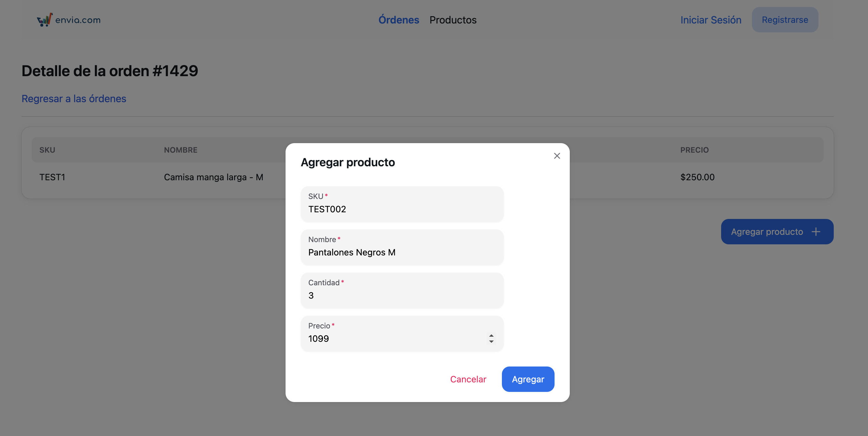Click the Nombre field with Pantalones Negros M

pos(402,252)
